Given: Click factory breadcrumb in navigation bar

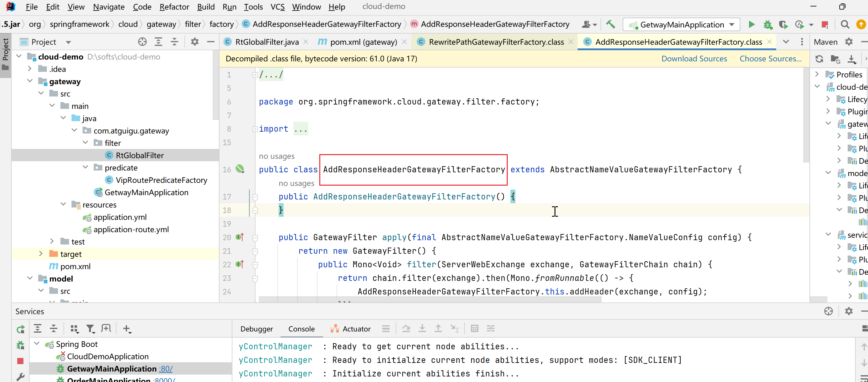Looking at the screenshot, I should (221, 24).
